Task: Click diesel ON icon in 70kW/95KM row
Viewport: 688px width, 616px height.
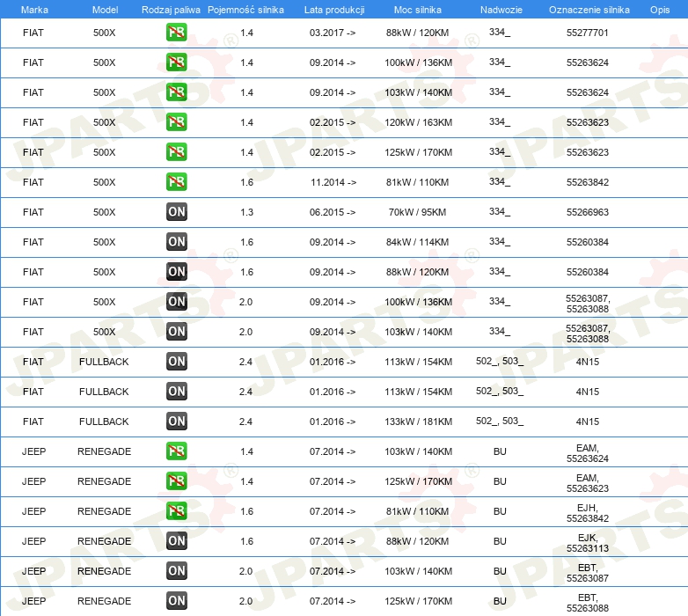Action: [176, 212]
